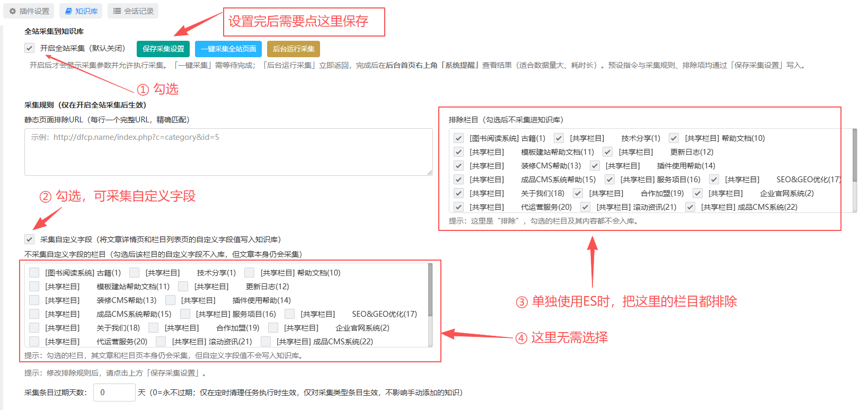Focus the 静态页面排除URL text area

(x=228, y=152)
